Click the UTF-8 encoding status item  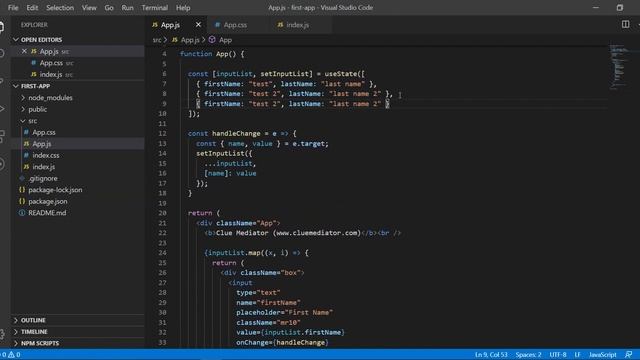(558, 355)
